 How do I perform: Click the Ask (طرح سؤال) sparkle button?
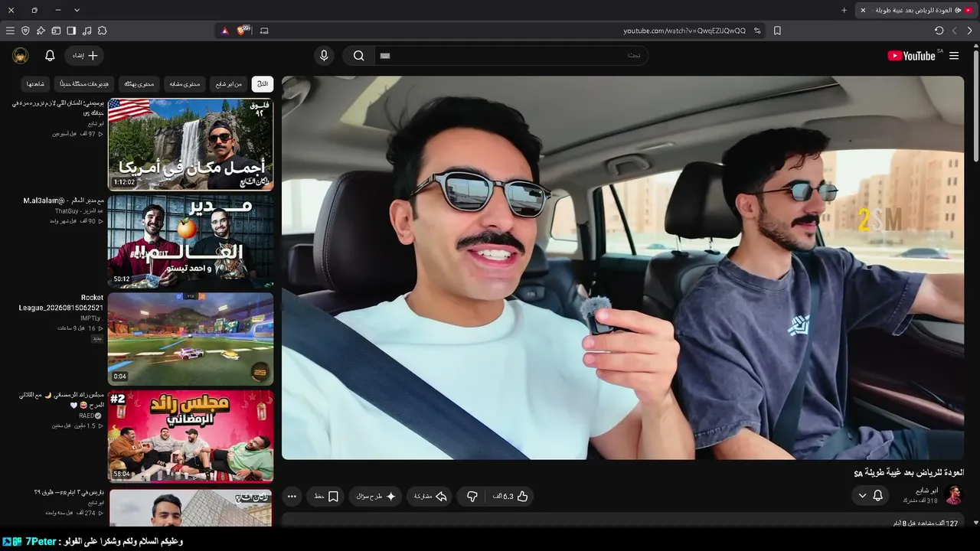(x=376, y=497)
